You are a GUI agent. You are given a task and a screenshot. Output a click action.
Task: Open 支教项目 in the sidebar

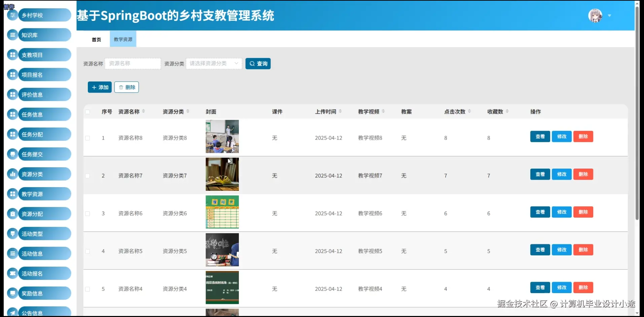[x=45, y=55]
